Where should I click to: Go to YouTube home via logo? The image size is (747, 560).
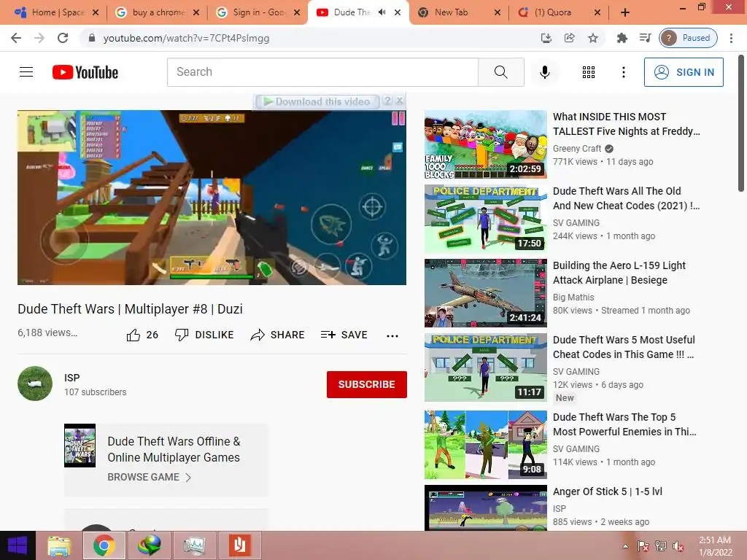click(85, 72)
